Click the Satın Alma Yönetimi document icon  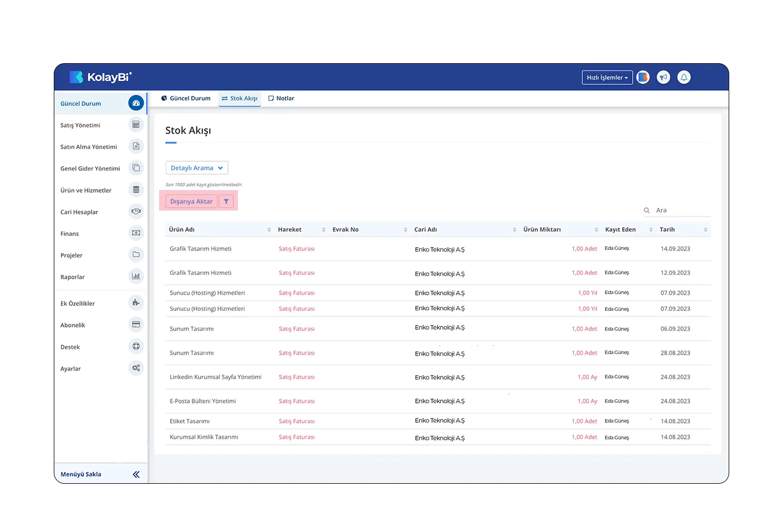click(136, 146)
